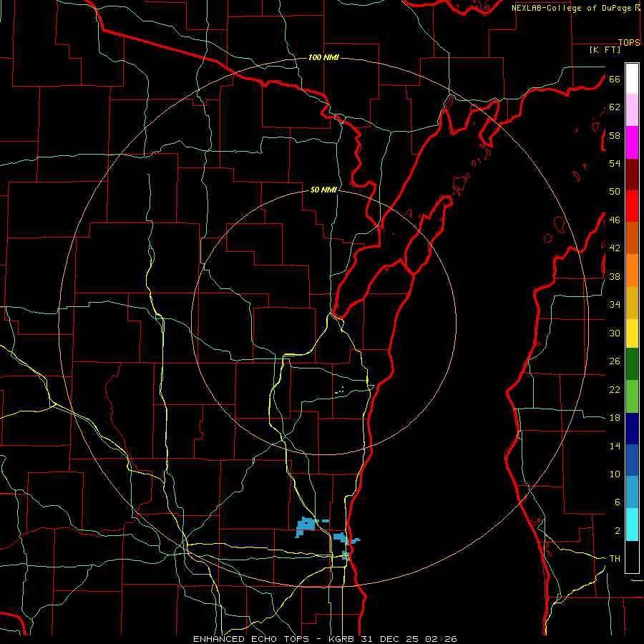This screenshot has width=644, height=644.
Task: Click the 54 legend value
Action: (x=615, y=163)
